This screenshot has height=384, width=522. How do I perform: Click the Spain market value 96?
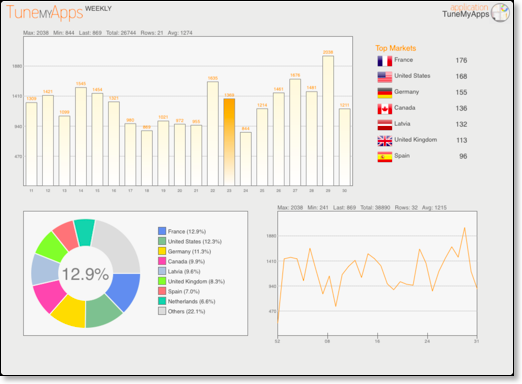pos(463,156)
